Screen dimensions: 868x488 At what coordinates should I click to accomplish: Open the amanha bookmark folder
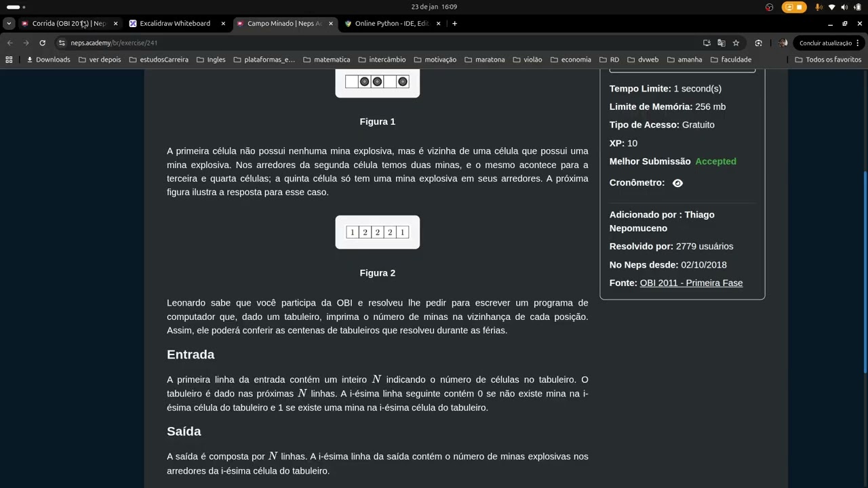[684, 60]
